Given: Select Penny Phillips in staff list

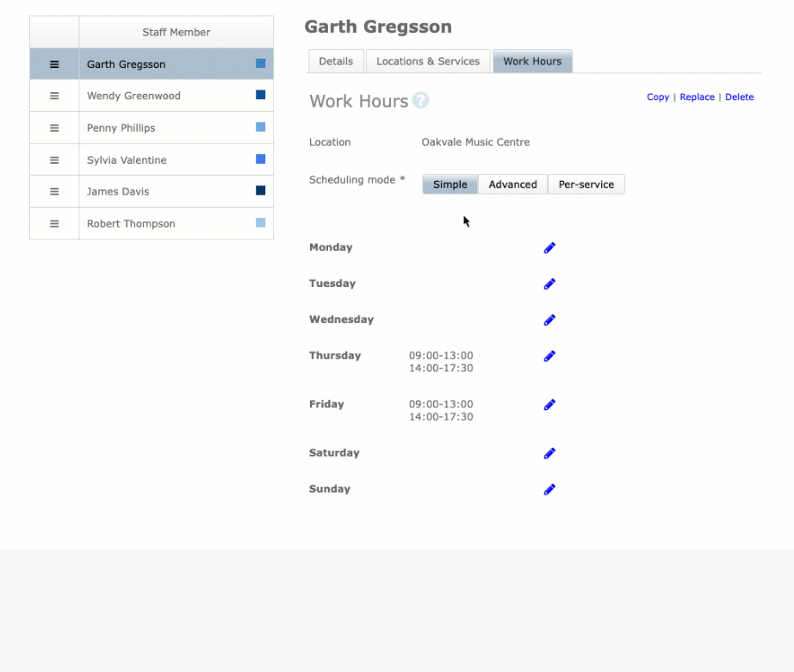Looking at the screenshot, I should pos(121,128).
